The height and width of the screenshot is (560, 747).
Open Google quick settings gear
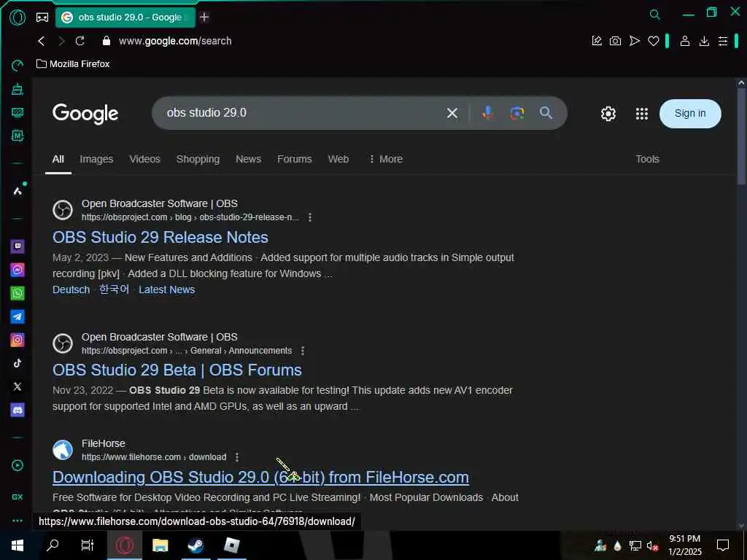pos(608,113)
